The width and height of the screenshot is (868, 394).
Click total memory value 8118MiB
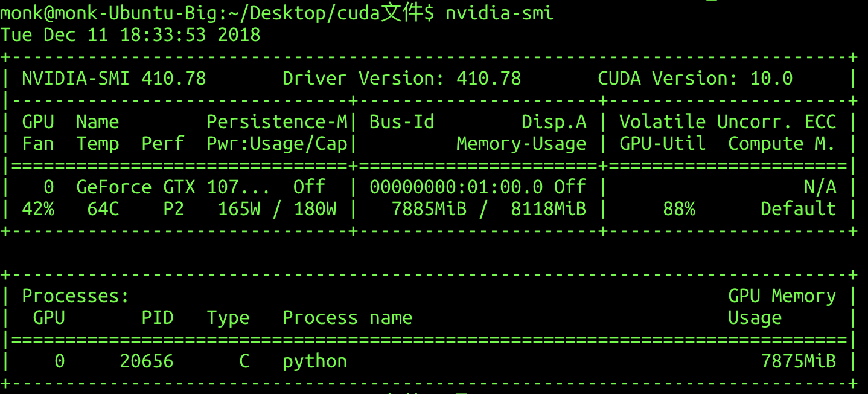point(548,209)
